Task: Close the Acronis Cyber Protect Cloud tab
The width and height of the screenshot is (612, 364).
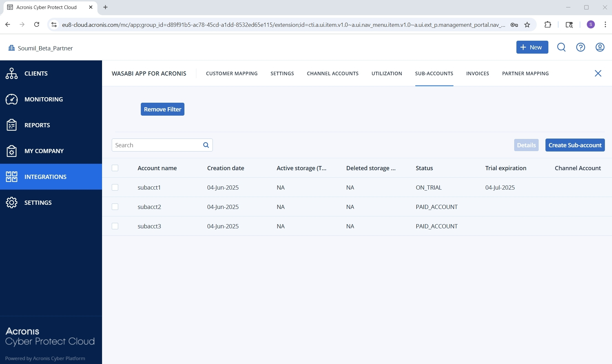Action: click(91, 7)
